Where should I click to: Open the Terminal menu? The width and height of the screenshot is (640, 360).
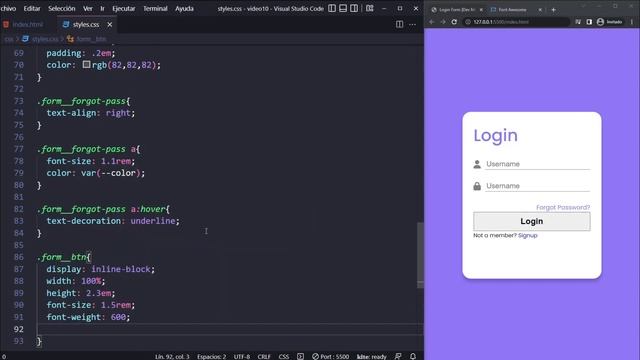click(155, 8)
